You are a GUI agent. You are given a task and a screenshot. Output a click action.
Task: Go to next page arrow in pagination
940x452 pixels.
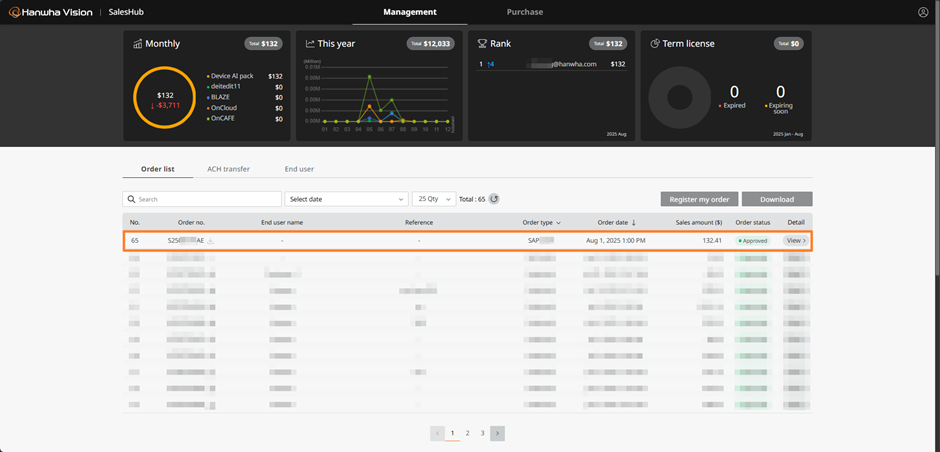coord(497,433)
